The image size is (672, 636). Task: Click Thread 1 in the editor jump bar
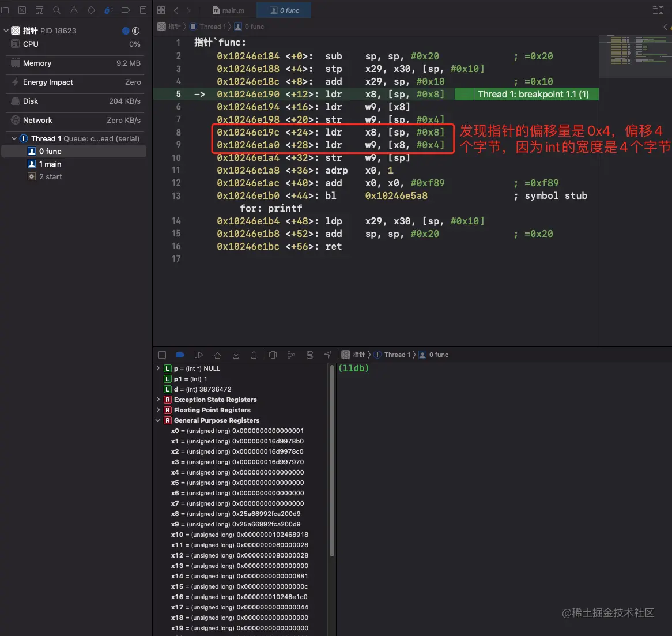208,27
